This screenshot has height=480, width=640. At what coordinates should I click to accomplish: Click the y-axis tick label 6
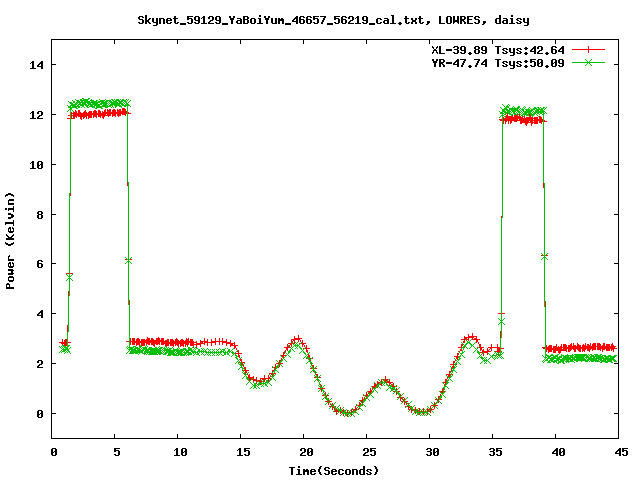(40, 264)
